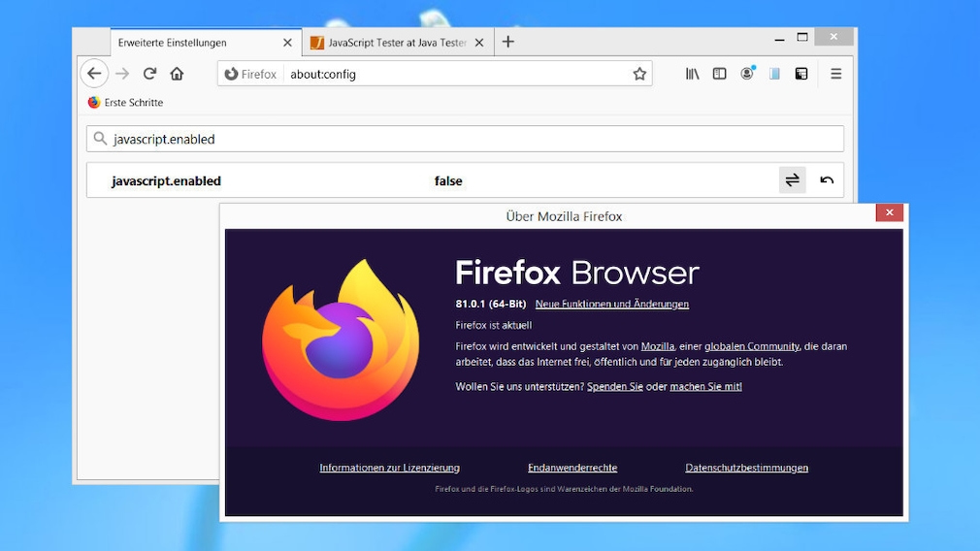Open the Library bookmarks and history icon
Image resolution: width=980 pixels, height=551 pixels.
click(x=692, y=74)
